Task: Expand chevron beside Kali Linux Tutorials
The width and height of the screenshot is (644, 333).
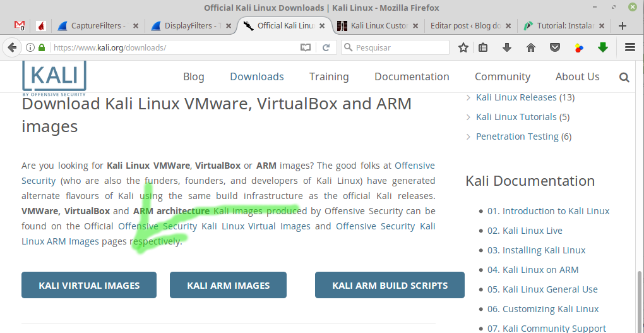Action: (x=468, y=117)
